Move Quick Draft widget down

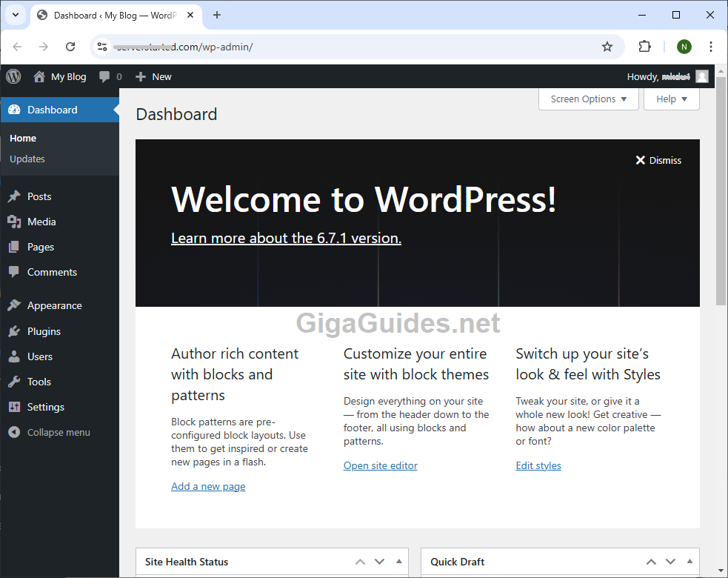click(670, 562)
